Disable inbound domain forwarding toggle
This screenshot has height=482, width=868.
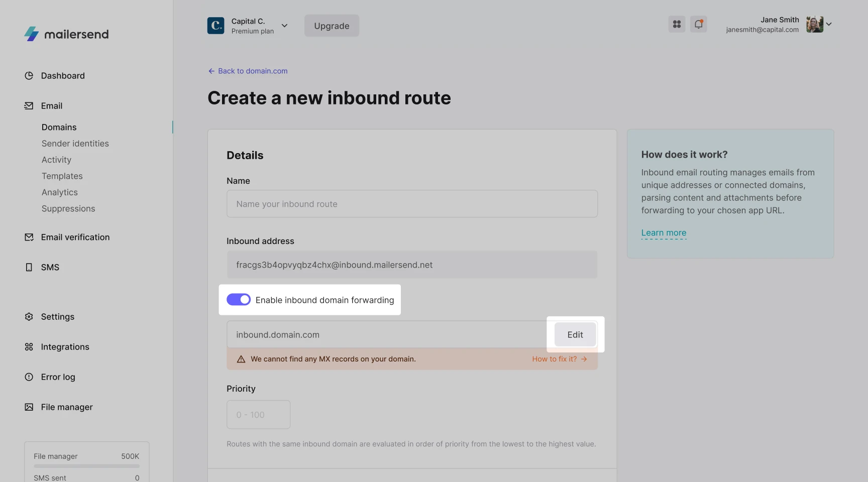coord(239,300)
